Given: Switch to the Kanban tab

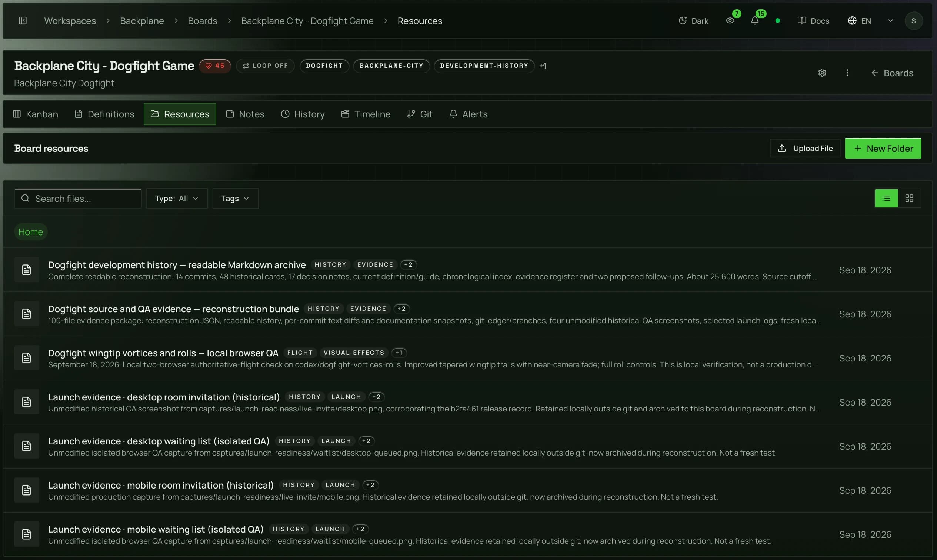Looking at the screenshot, I should pyautogui.click(x=36, y=114).
